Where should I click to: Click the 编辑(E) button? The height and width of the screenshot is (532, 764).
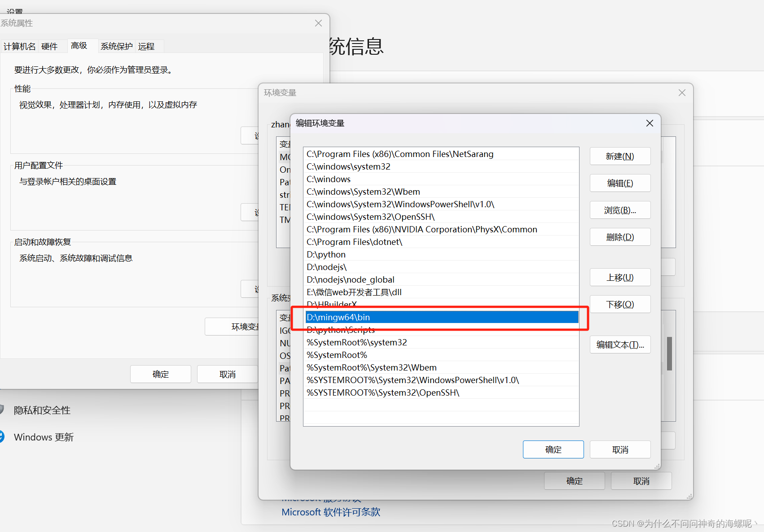click(620, 183)
